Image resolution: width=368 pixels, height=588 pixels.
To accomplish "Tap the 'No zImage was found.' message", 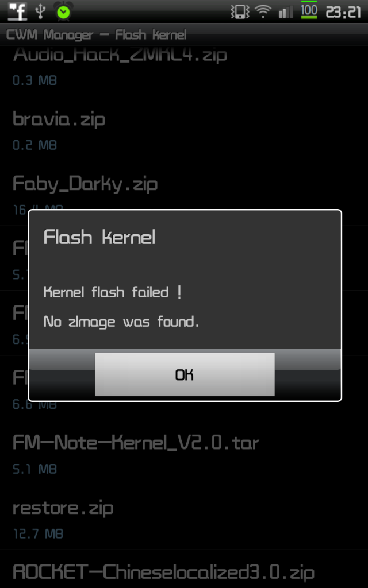I will point(121,322).
